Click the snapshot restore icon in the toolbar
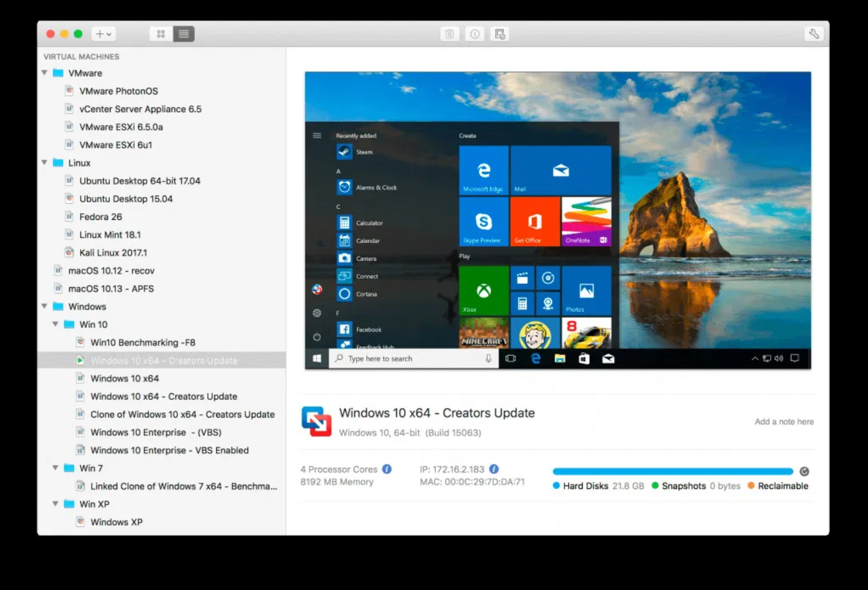Screen dimensions: 868x590 (x=499, y=33)
